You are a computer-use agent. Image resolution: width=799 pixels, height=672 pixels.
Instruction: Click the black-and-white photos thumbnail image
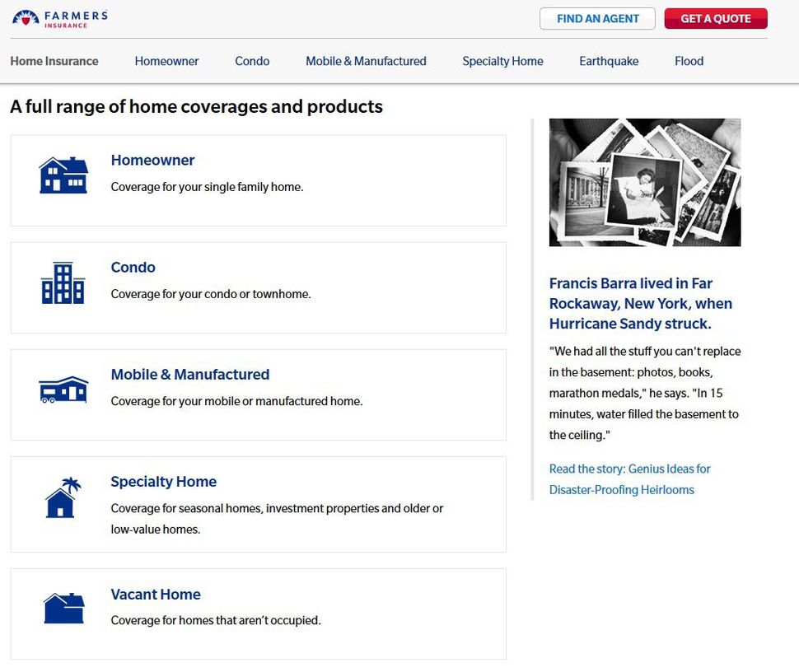tap(645, 182)
